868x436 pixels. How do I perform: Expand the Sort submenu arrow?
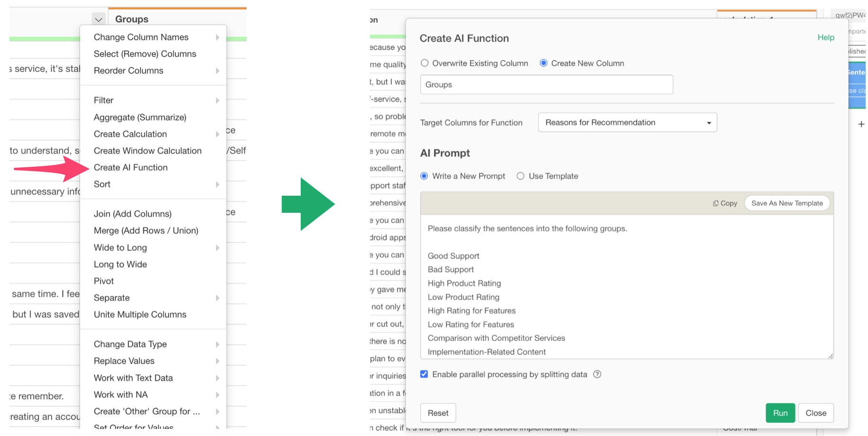click(x=218, y=184)
